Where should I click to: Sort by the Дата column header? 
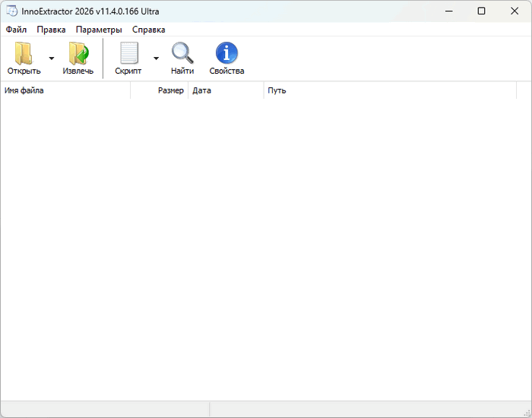[x=226, y=90]
